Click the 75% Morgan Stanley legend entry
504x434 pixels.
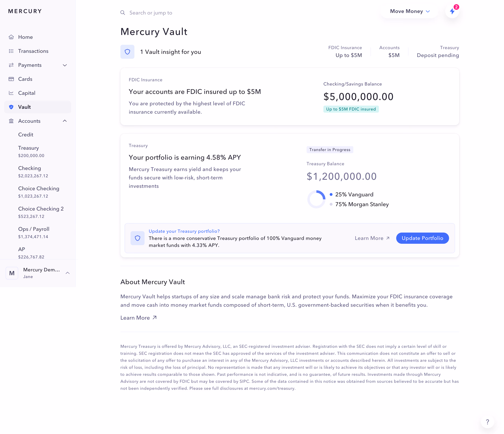click(359, 204)
